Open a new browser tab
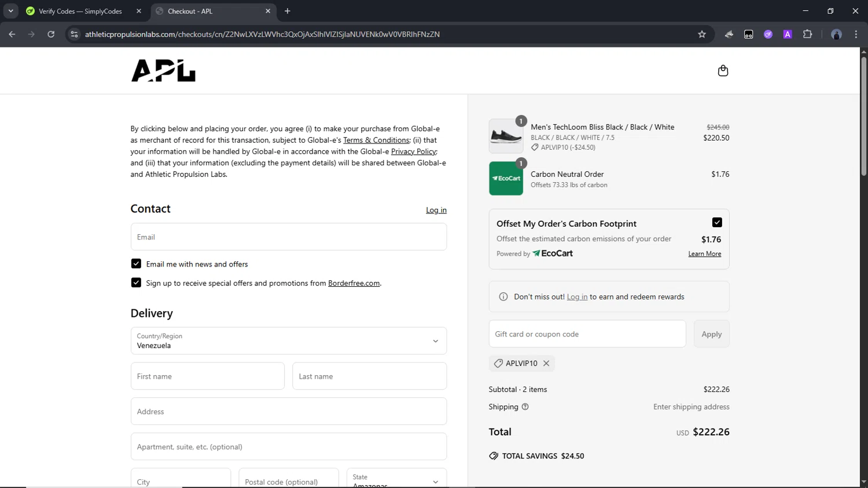The height and width of the screenshot is (488, 868). click(288, 11)
